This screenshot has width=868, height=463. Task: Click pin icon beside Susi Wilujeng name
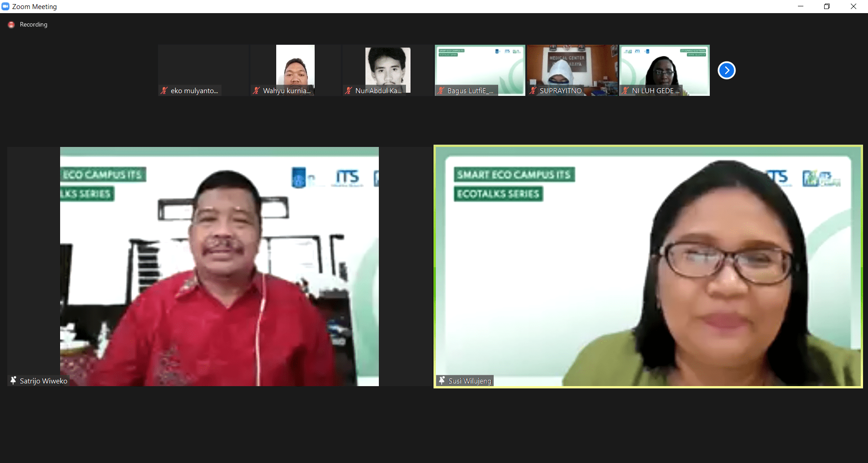[x=442, y=381]
